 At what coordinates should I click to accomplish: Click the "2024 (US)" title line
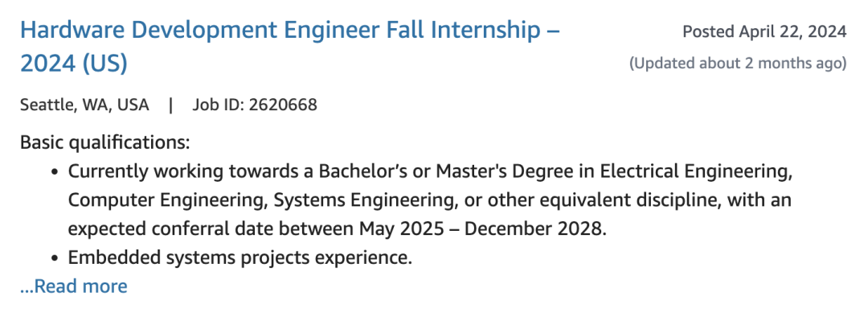(x=74, y=65)
